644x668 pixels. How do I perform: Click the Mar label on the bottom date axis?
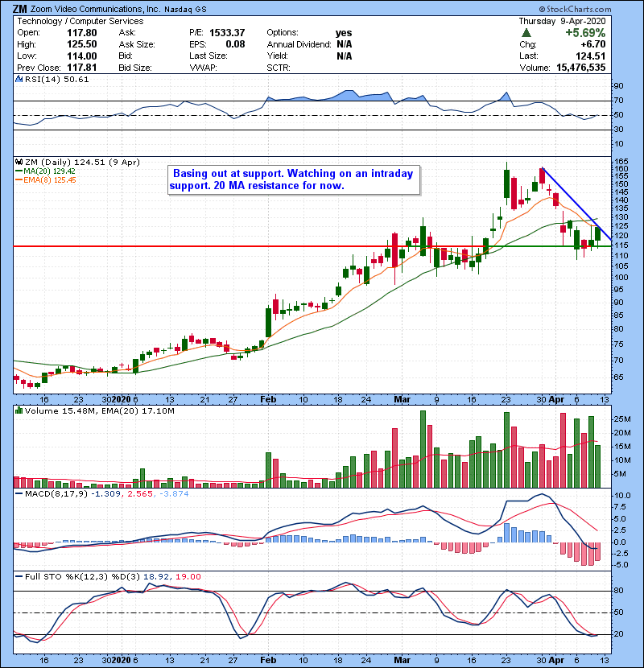click(x=402, y=660)
